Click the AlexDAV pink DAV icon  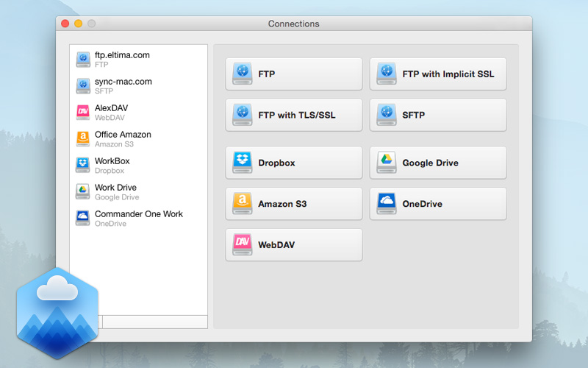83,113
